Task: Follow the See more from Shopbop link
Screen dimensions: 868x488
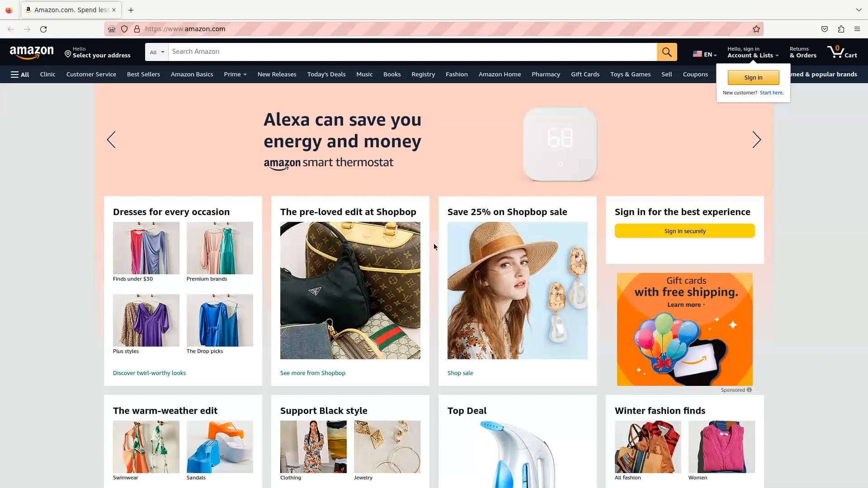Action: [312, 373]
